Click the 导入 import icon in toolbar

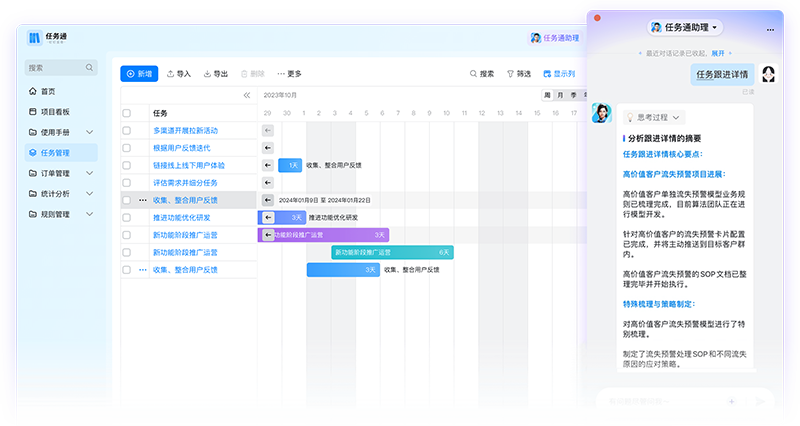[x=171, y=74]
